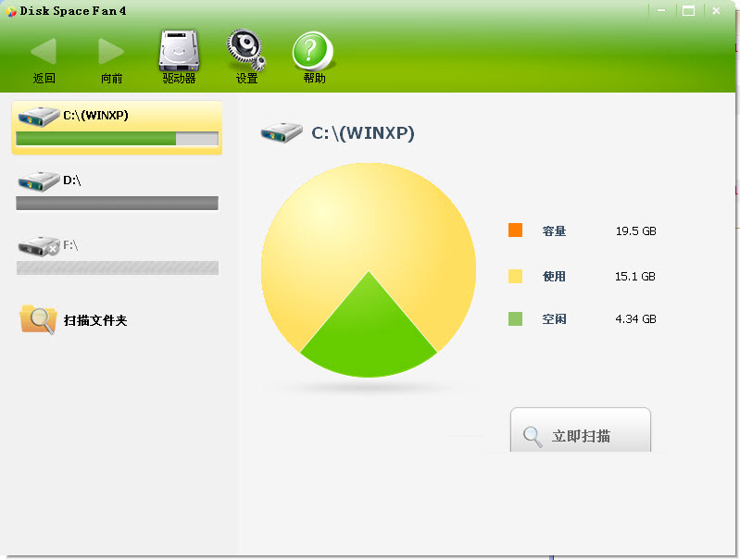Click the 向前 forward arrow icon
The image size is (740, 560).
(111, 52)
